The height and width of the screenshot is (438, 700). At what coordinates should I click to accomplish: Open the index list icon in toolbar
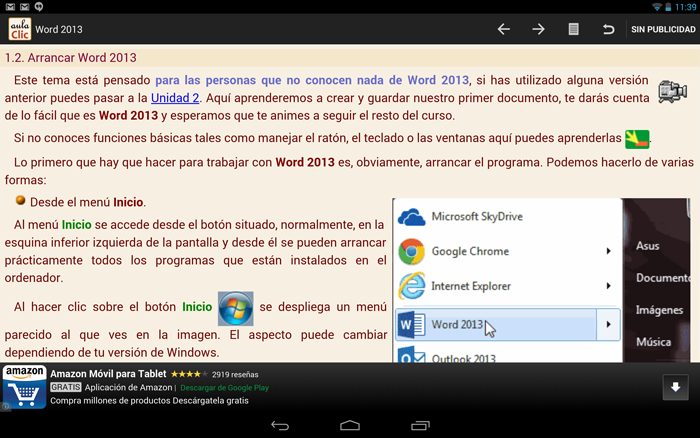574,29
